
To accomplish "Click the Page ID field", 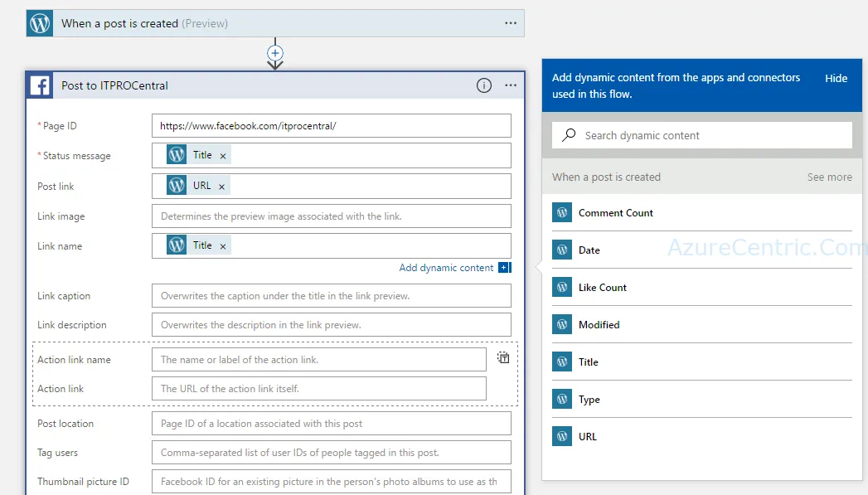I will (x=331, y=126).
